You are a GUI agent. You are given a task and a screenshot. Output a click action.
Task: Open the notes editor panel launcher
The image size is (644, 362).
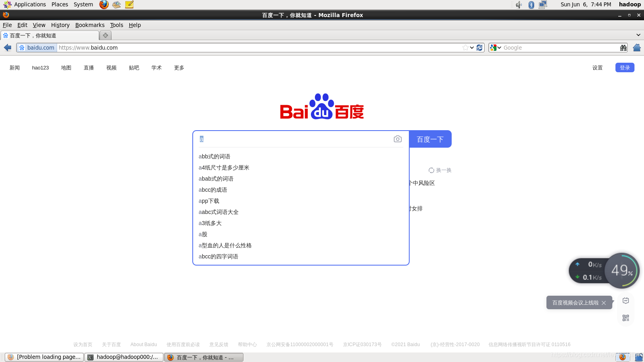[x=129, y=4]
